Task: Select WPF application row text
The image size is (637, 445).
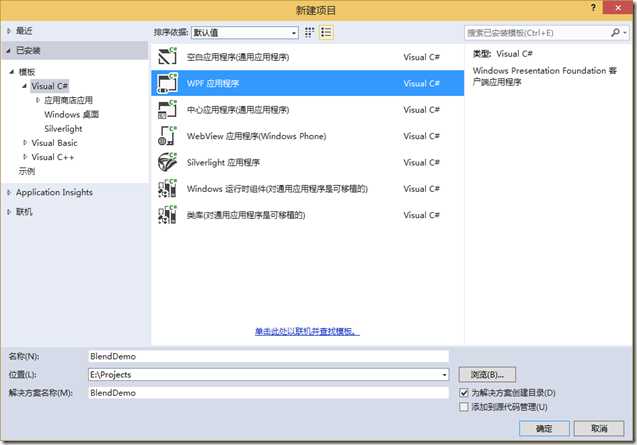Action: 213,83
